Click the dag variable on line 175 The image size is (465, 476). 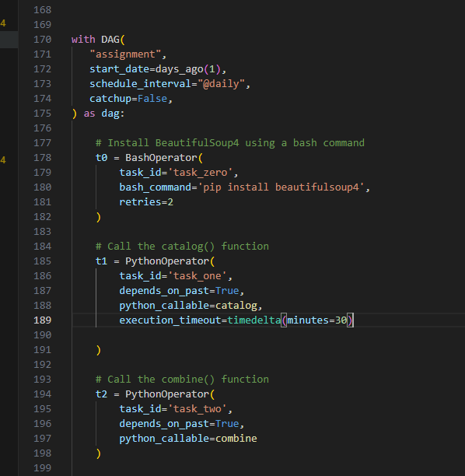(x=110, y=114)
